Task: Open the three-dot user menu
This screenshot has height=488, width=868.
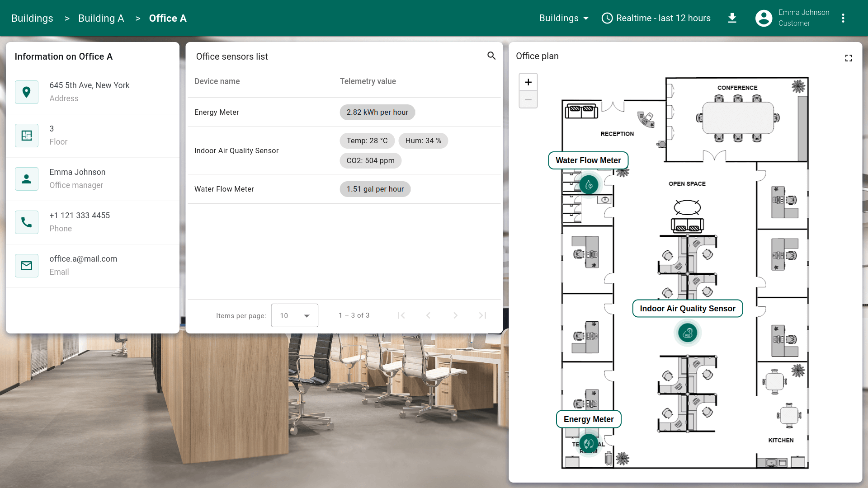Action: point(843,18)
